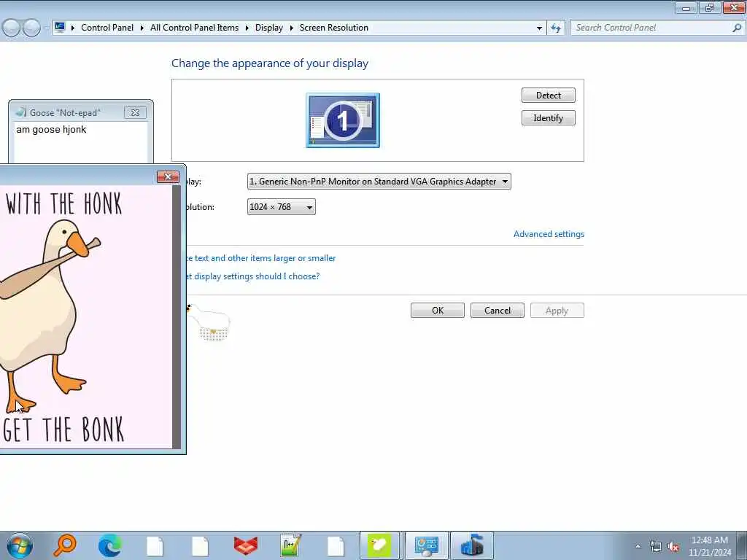The height and width of the screenshot is (560, 747).
Task: Launch Microsoft Edge from the taskbar
Action: [x=109, y=545]
